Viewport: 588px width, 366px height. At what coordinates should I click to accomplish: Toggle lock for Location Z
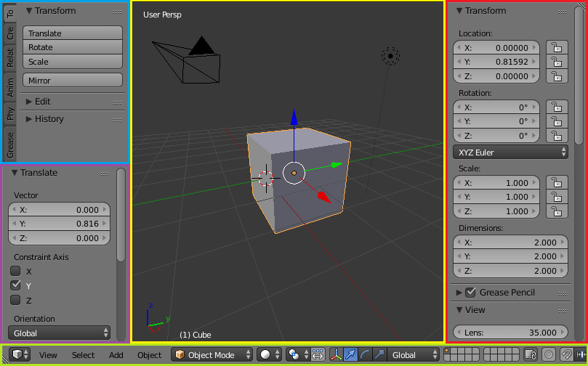pos(557,76)
